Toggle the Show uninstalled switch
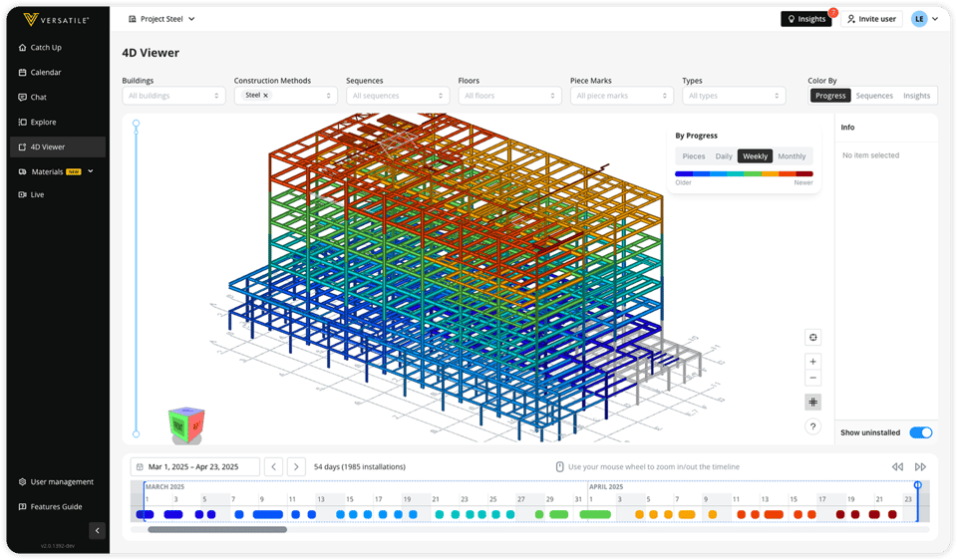957x560 pixels. pyautogui.click(x=921, y=432)
